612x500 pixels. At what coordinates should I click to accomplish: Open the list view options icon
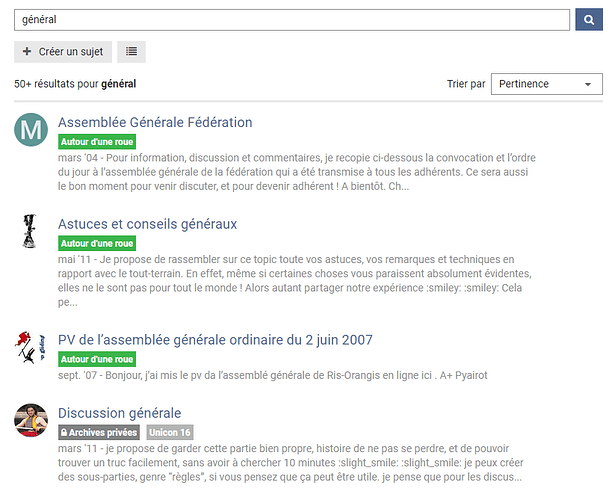[132, 52]
